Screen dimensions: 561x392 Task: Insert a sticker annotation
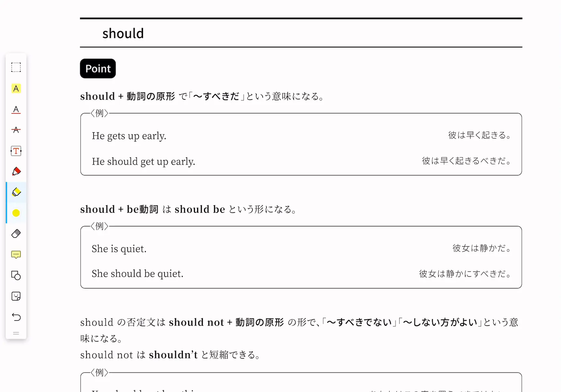[x=16, y=296]
